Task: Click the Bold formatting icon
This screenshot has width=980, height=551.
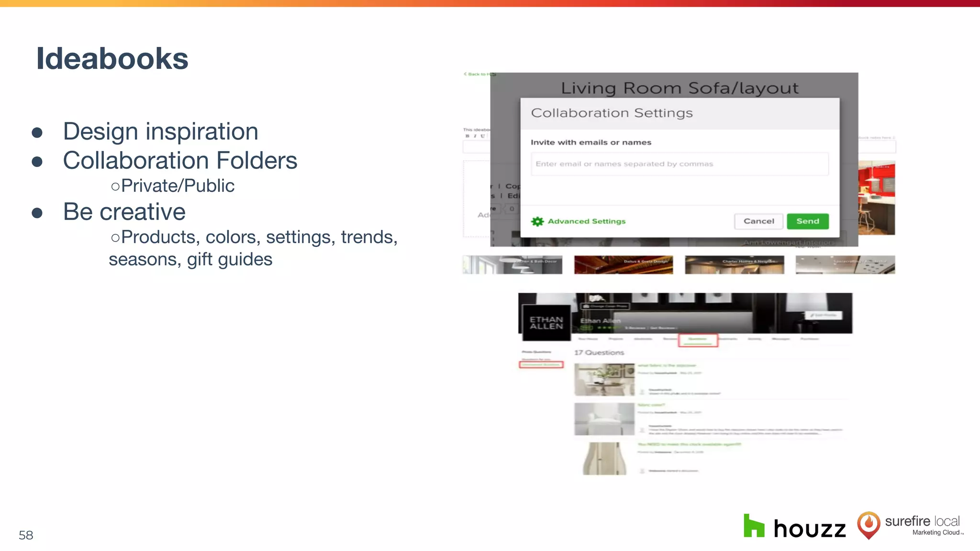Action: (468, 136)
